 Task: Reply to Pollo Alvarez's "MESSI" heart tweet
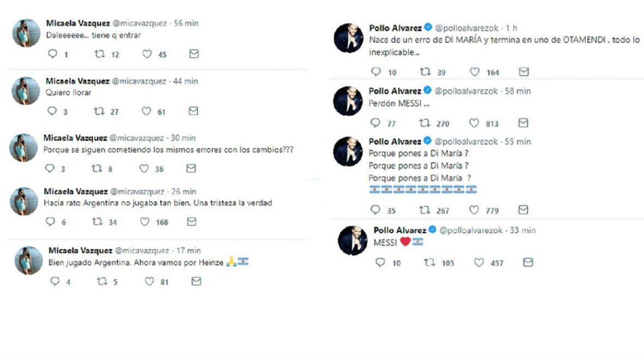(x=380, y=263)
